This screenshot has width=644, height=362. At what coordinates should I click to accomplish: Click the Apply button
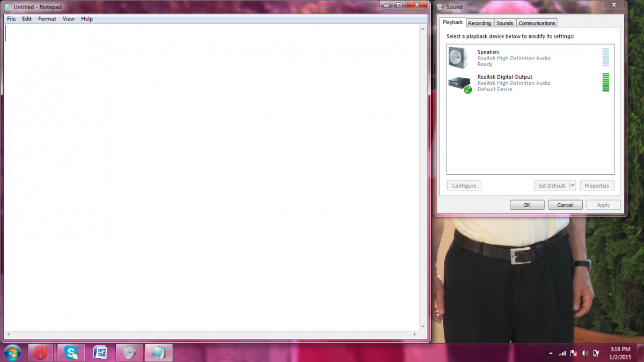coord(604,205)
